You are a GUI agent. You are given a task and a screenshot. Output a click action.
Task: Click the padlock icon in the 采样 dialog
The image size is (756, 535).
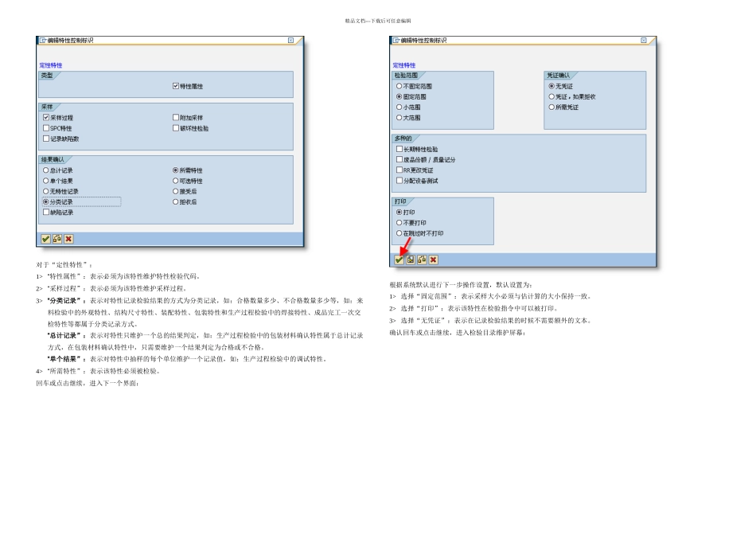pyautogui.click(x=57, y=239)
